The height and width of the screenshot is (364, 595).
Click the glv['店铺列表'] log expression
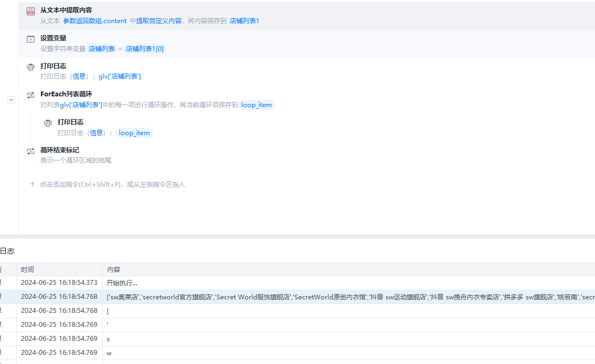click(x=120, y=76)
